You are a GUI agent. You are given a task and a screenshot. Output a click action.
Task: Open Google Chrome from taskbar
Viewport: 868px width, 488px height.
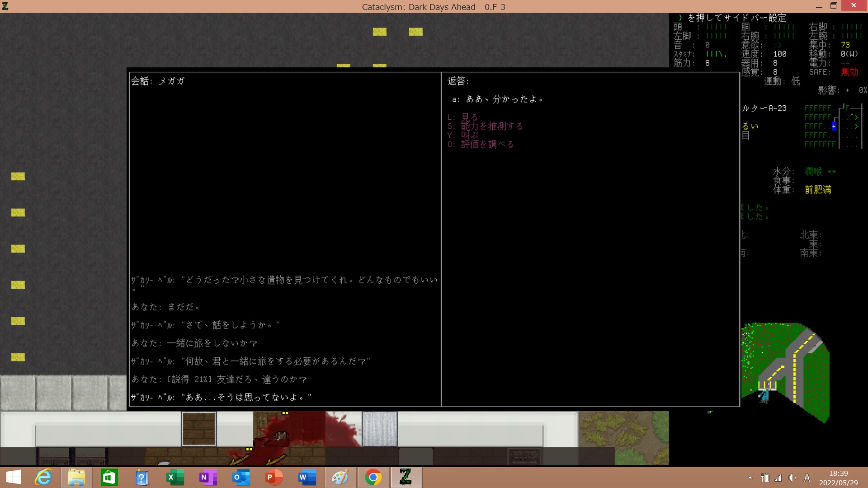click(x=373, y=477)
